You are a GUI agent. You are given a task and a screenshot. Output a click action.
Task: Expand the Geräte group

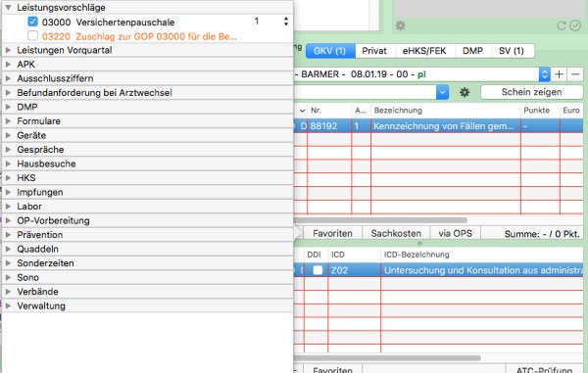click(x=8, y=135)
